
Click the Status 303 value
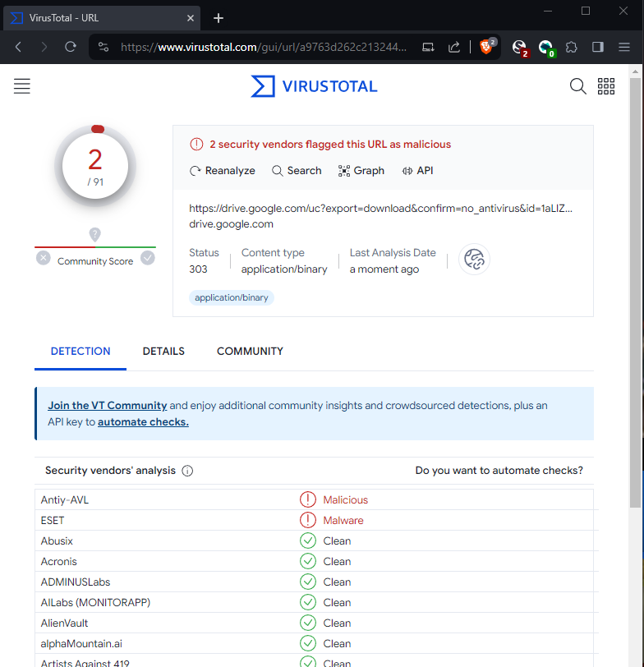click(x=198, y=269)
